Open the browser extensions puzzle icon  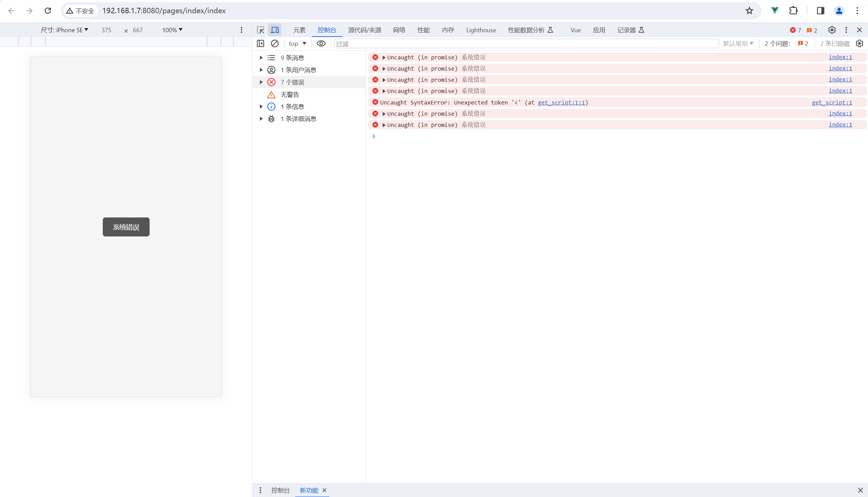click(794, 11)
